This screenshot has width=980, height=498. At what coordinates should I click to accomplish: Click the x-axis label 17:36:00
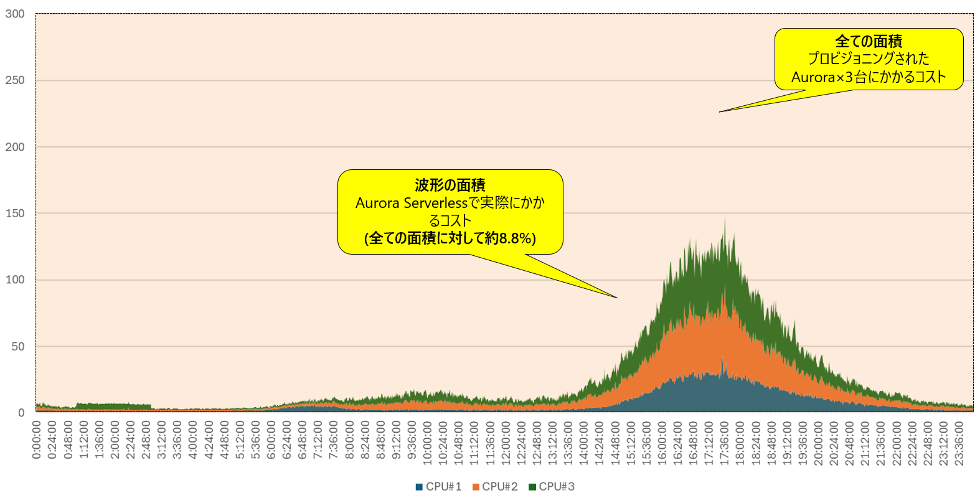click(725, 443)
